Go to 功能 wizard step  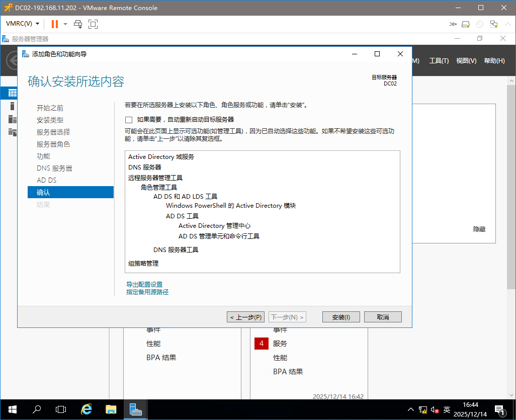(x=43, y=156)
